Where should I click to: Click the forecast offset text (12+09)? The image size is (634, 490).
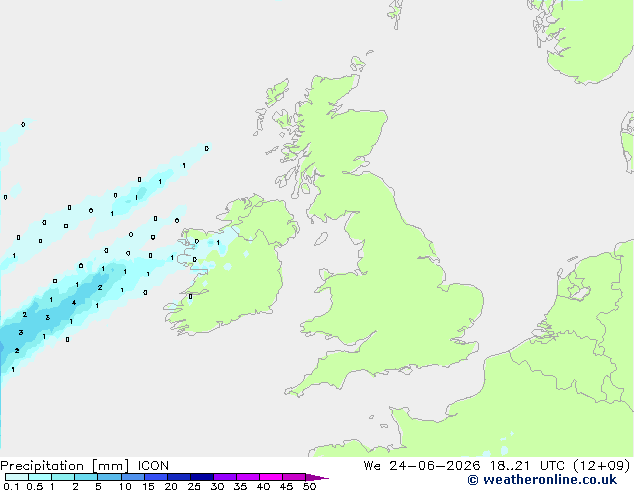pos(602,466)
